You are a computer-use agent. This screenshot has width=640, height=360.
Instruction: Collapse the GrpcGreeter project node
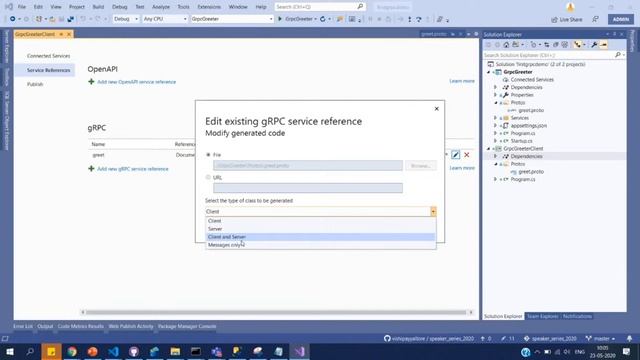(x=489, y=72)
